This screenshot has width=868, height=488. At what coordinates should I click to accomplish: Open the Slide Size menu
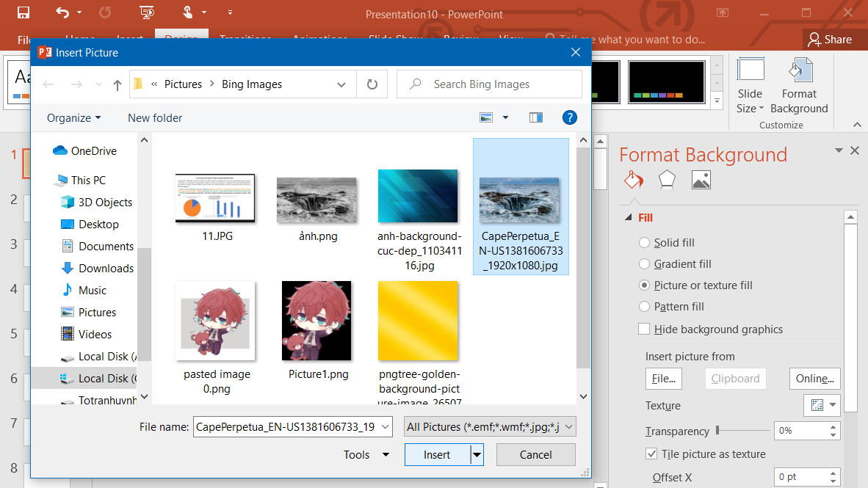point(750,87)
